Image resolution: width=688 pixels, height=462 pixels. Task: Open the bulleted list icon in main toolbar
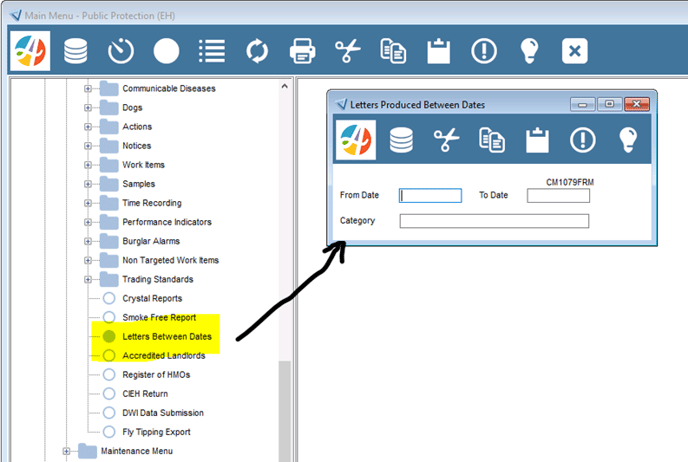click(x=212, y=51)
